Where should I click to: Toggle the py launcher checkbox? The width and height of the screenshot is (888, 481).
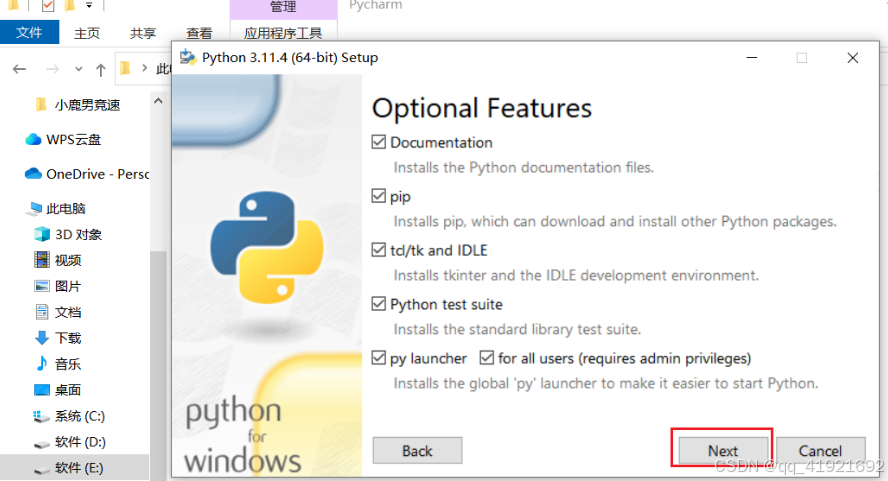coord(379,357)
